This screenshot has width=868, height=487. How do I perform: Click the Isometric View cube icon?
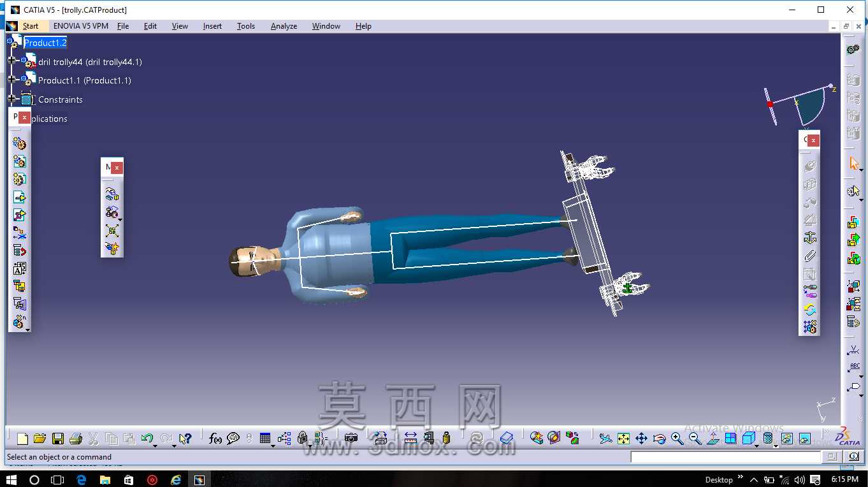pos(748,439)
